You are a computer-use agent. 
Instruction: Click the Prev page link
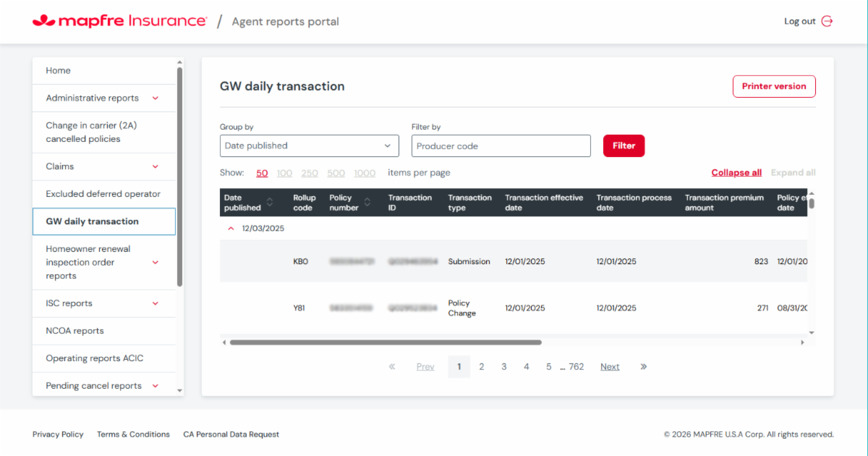coord(425,367)
